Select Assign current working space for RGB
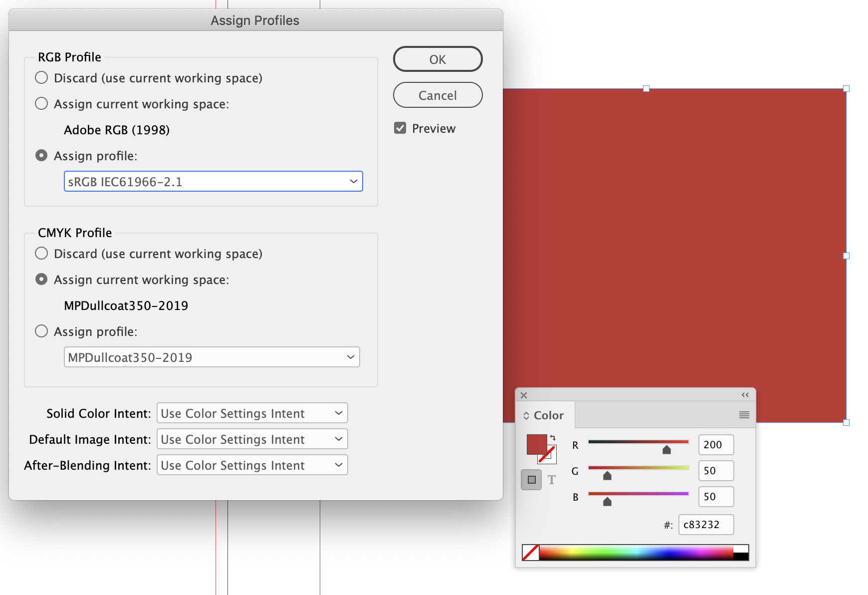Viewport: 868px width, 595px height. coord(41,103)
